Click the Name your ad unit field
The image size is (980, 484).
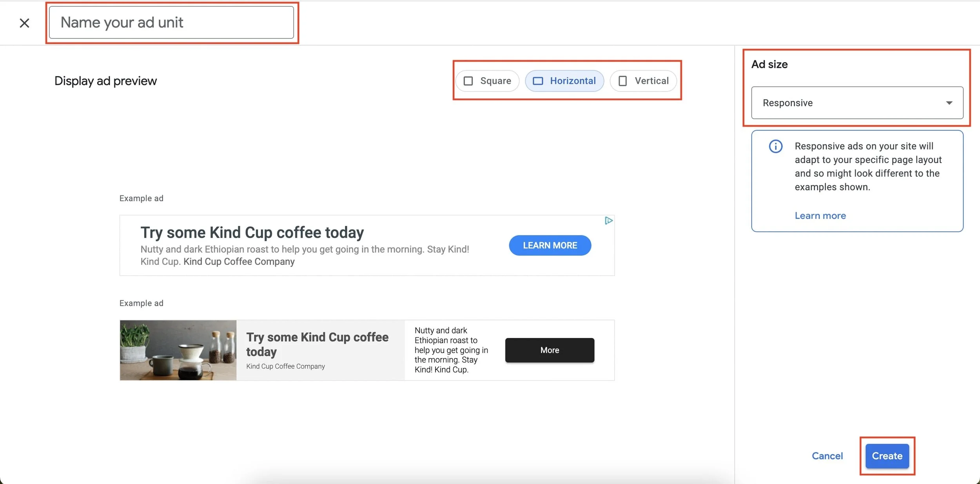pyautogui.click(x=171, y=23)
